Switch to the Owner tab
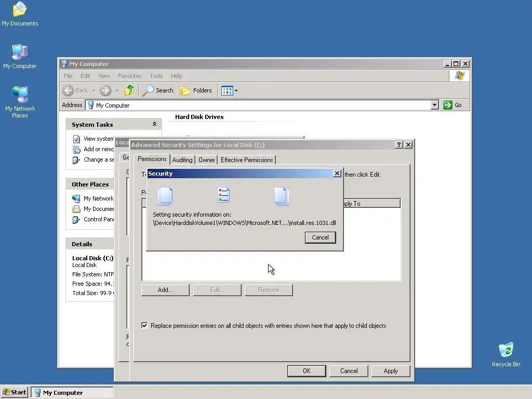This screenshot has height=399, width=532. pyautogui.click(x=207, y=160)
